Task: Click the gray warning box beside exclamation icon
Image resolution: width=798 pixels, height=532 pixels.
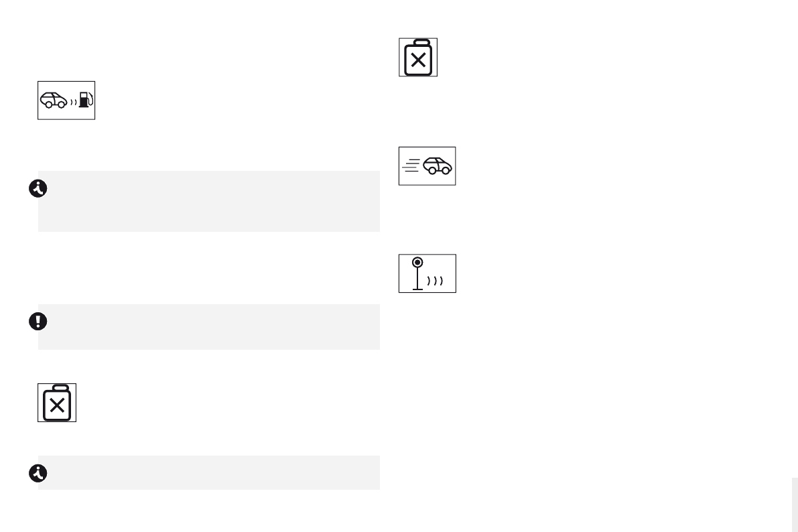Action: (209, 327)
